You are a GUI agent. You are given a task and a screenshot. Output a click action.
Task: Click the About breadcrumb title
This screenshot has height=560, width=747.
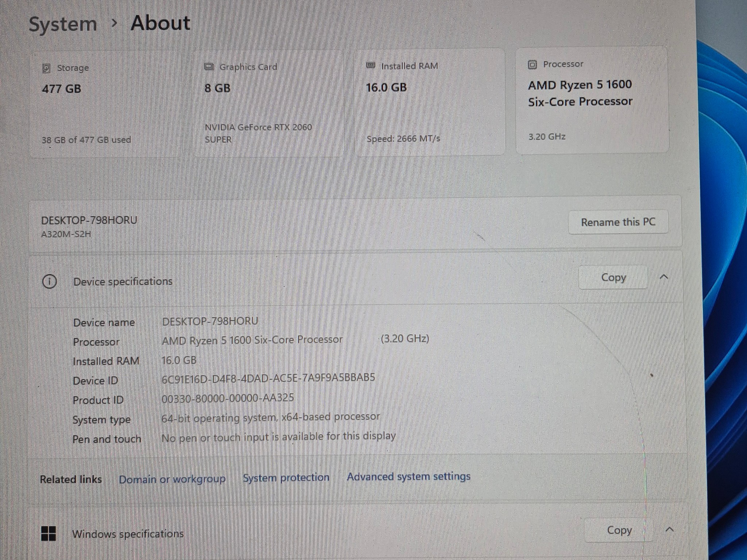click(x=160, y=23)
